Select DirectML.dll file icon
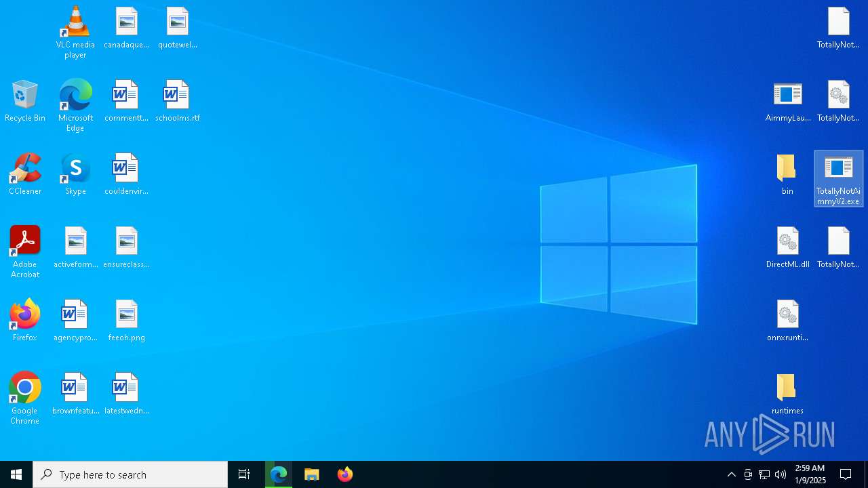 (x=787, y=247)
